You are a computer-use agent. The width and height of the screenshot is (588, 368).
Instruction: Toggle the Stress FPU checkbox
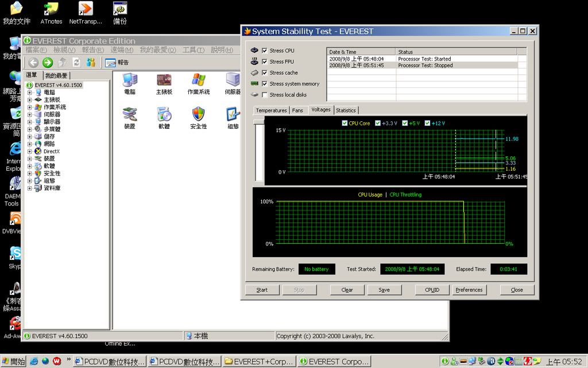coord(265,62)
